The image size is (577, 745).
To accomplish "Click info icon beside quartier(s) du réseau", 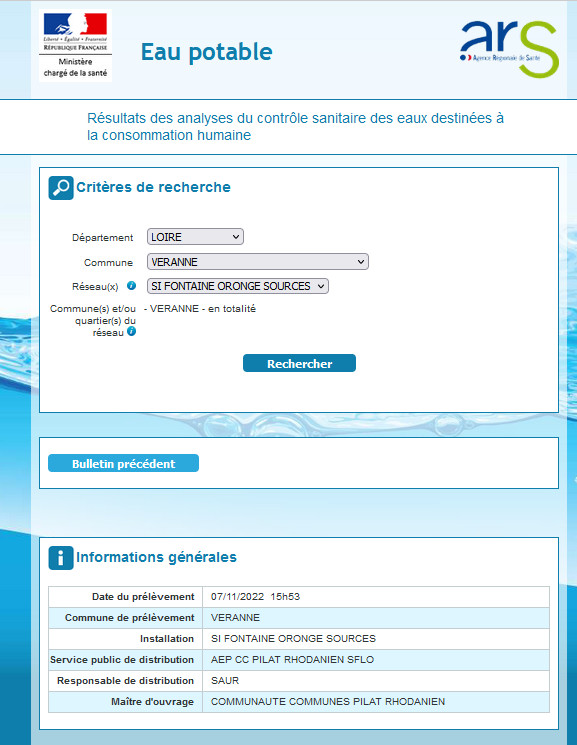I will point(132,331).
